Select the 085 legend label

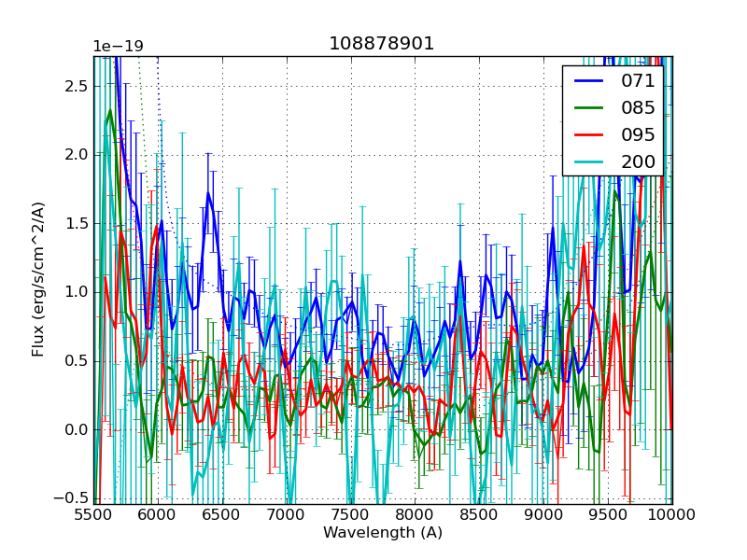point(638,107)
